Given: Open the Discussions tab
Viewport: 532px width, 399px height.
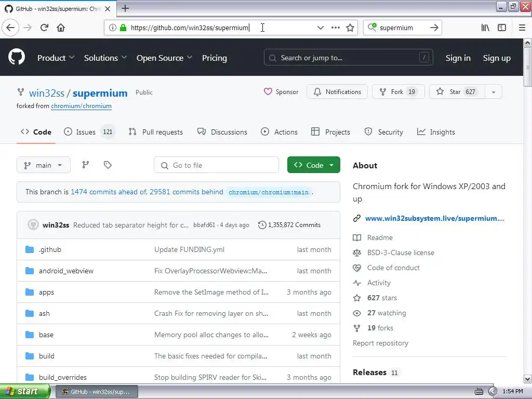Looking at the screenshot, I should [x=222, y=132].
